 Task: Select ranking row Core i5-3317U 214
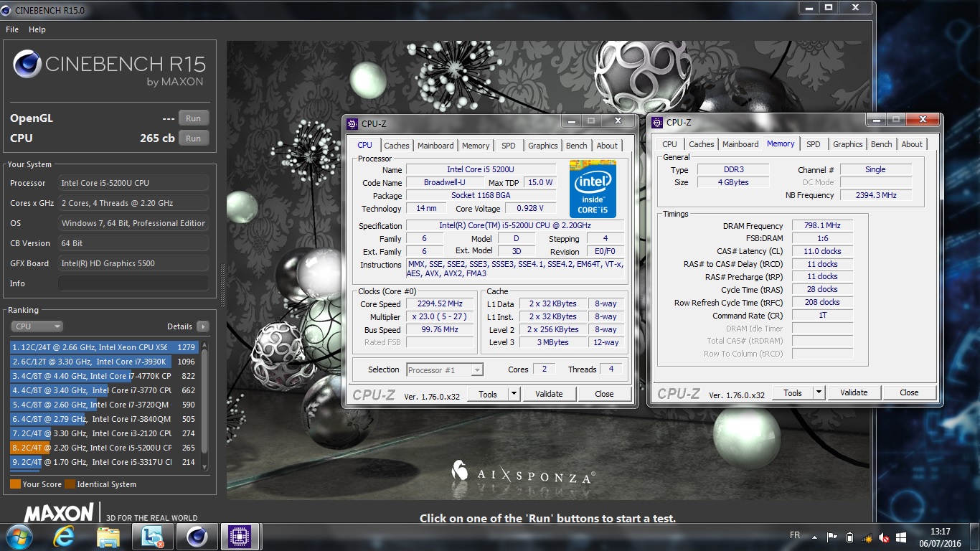click(x=104, y=462)
